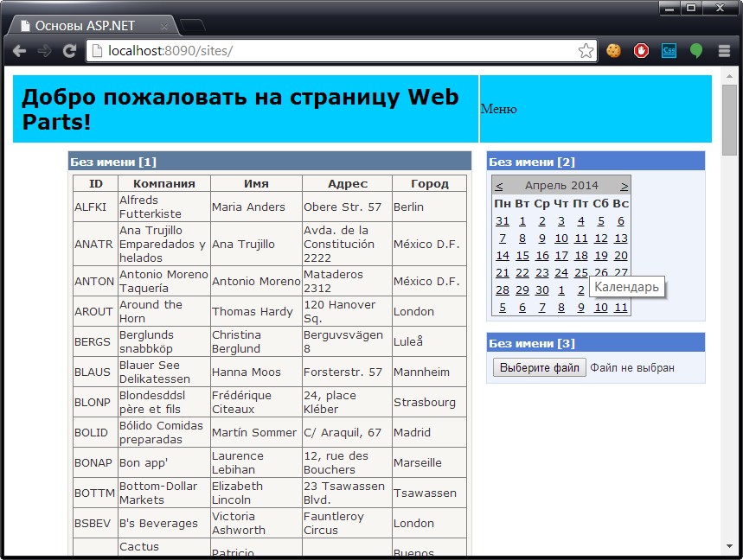Reload the page with the refresh icon

[x=70, y=51]
